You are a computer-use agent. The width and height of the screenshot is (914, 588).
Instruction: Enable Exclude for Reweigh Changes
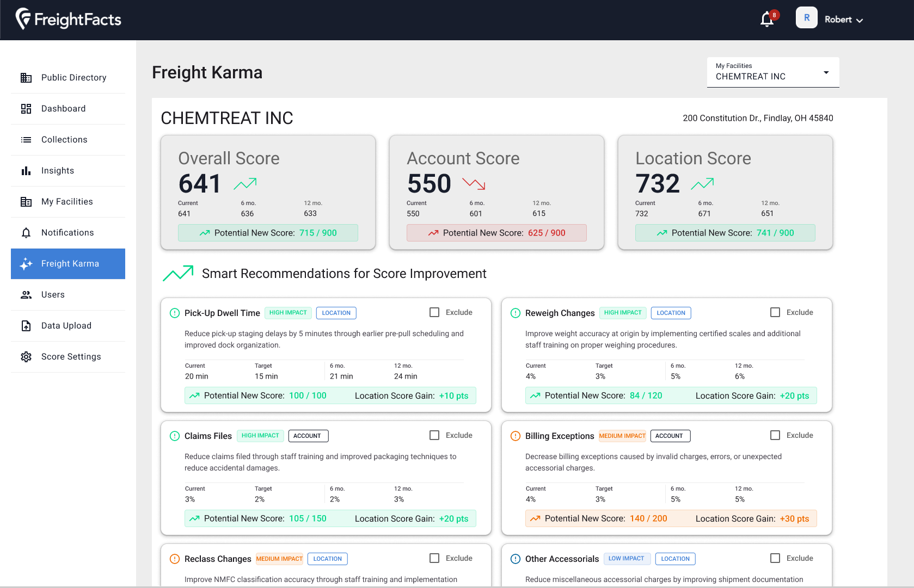(x=775, y=312)
